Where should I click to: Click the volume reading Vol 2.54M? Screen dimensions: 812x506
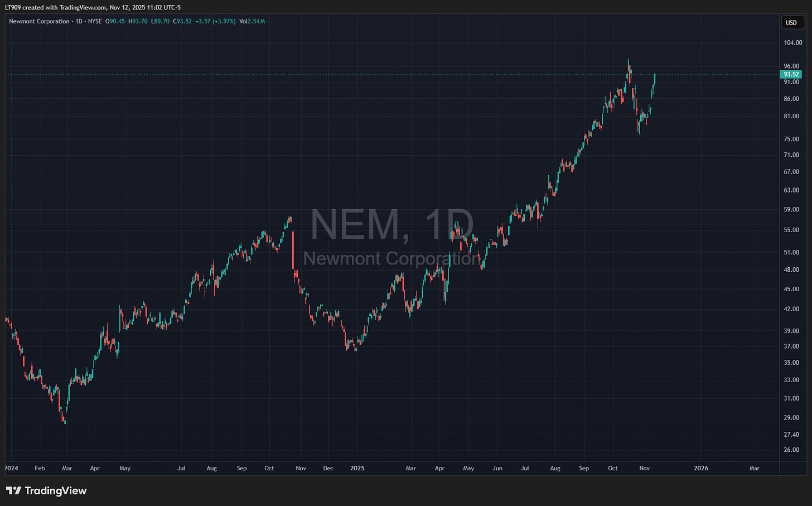252,21
